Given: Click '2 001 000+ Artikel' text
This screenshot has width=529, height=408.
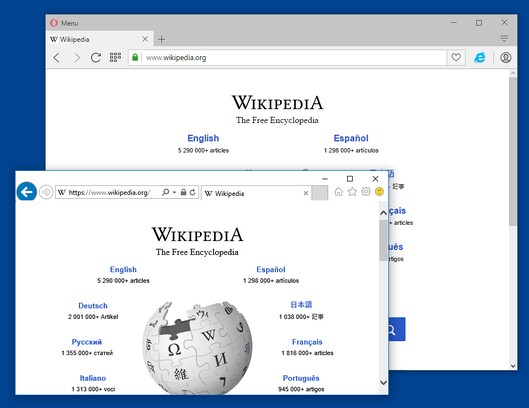Looking at the screenshot, I should 93,317.
